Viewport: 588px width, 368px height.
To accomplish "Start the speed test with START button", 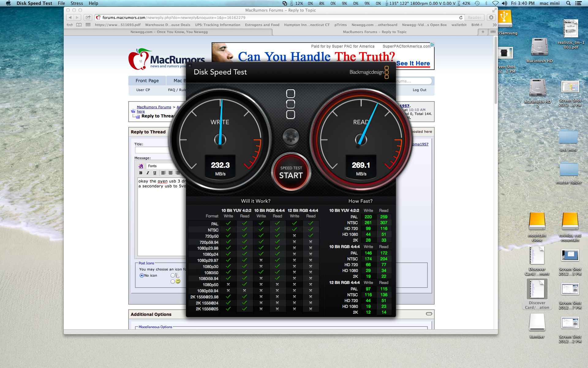I will (x=291, y=172).
